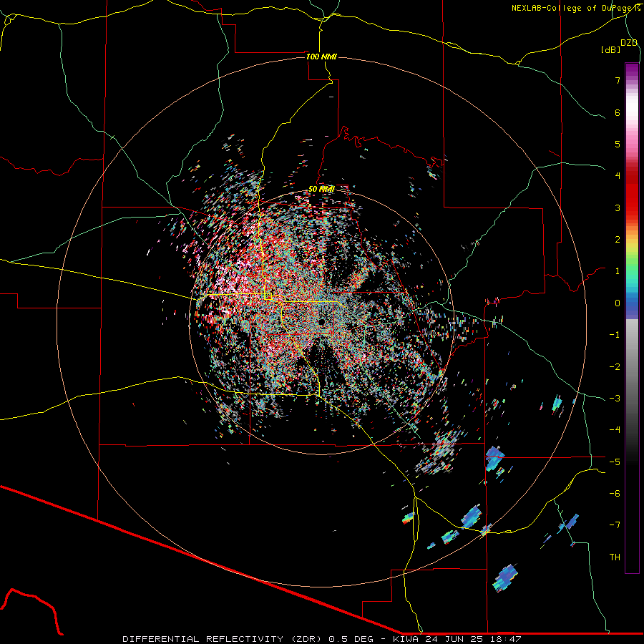Click the KIWA 24 JUN 25 18:47 timestamp
The height and width of the screenshot is (644, 644).
tap(457, 639)
